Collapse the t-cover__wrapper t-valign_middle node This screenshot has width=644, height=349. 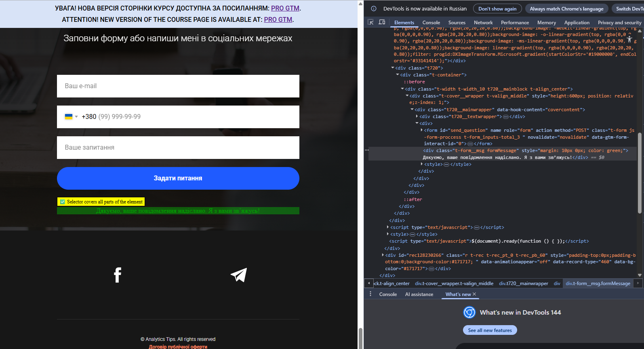(x=407, y=96)
